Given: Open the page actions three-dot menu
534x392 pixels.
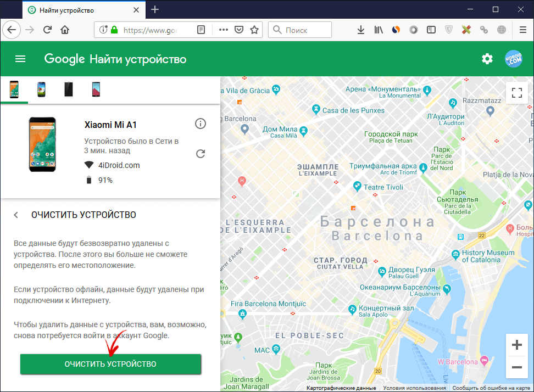Looking at the screenshot, I should [x=223, y=30].
